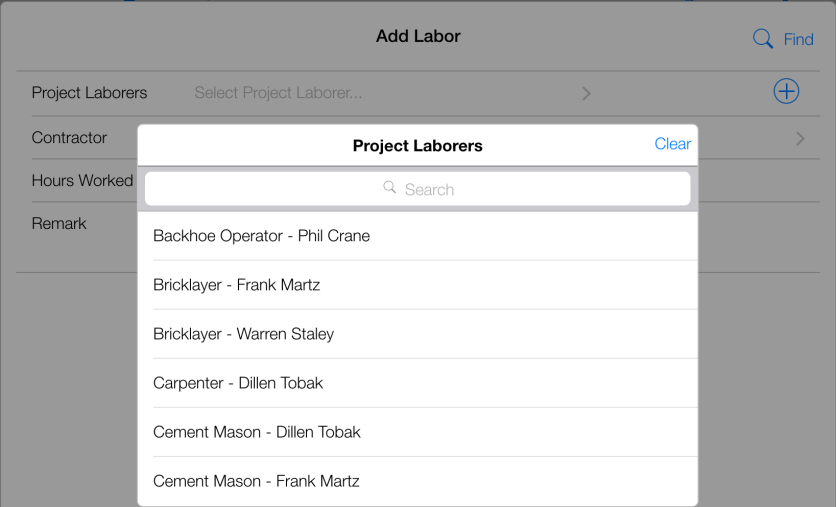Pick Cement Mason - Frank Martz
836x507 pixels.
tap(256, 481)
